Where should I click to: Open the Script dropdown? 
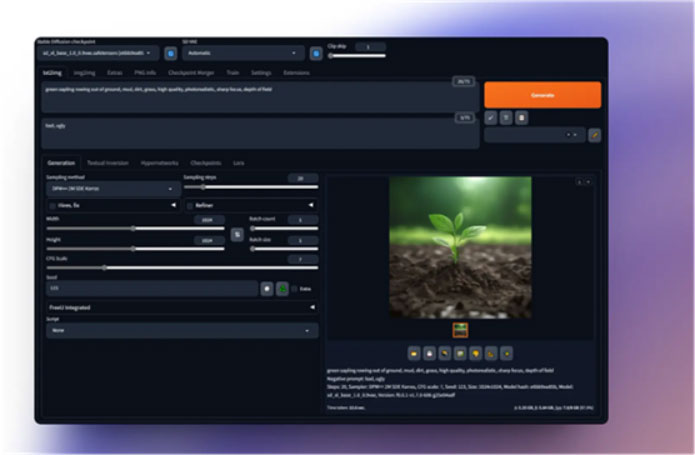[182, 330]
